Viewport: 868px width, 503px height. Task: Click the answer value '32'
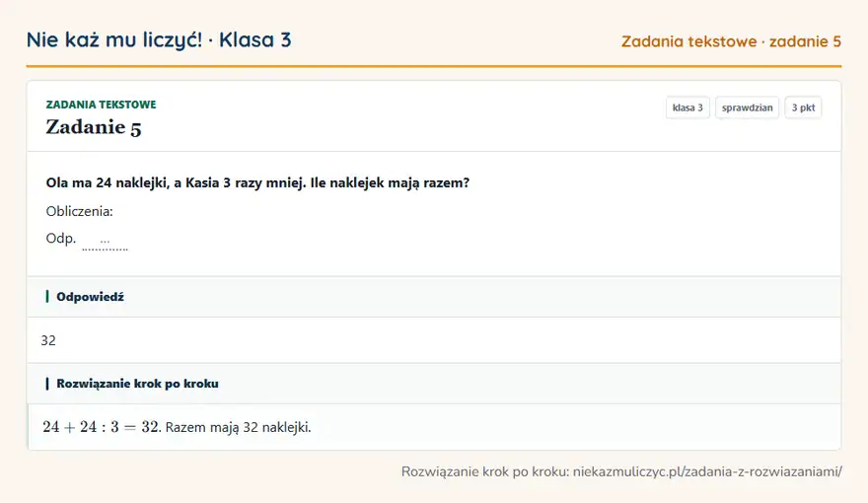[48, 340]
